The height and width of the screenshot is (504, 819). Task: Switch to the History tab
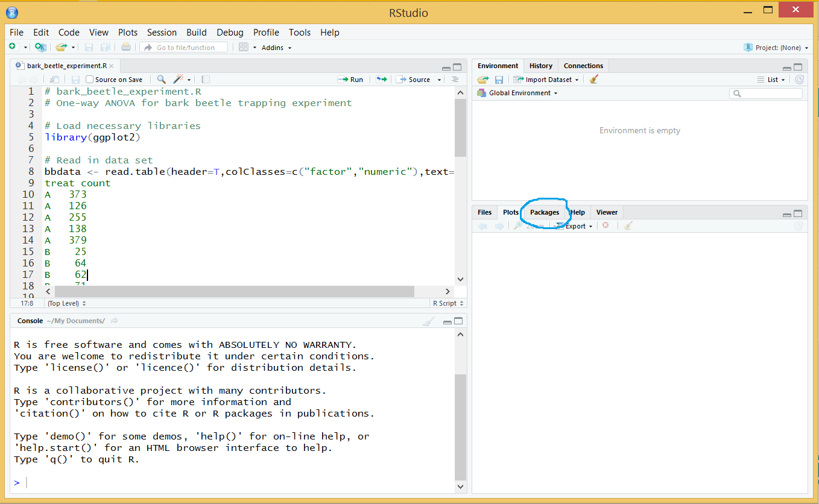tap(541, 66)
